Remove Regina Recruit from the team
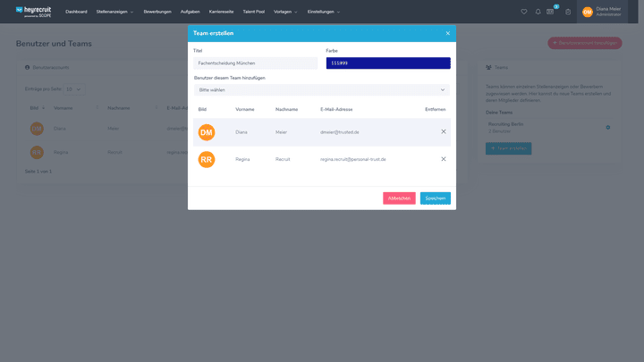Screen dimensions: 644x362 [x=443, y=159]
